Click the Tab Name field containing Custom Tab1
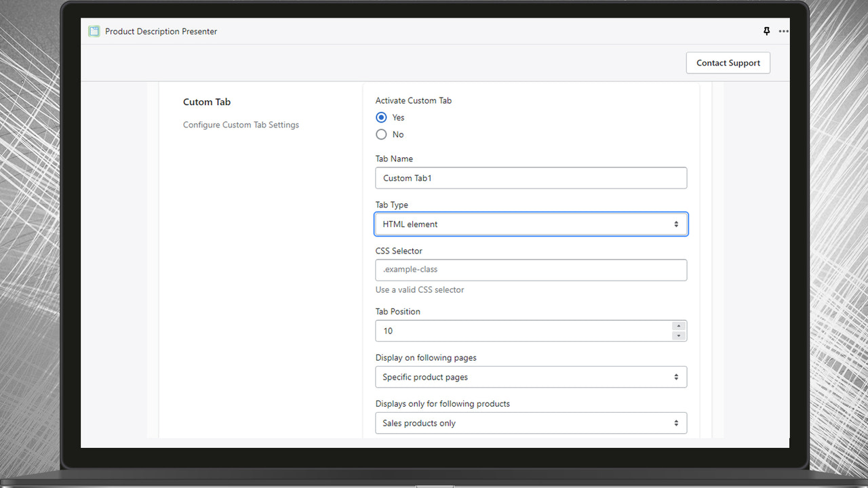868x488 pixels. 531,178
